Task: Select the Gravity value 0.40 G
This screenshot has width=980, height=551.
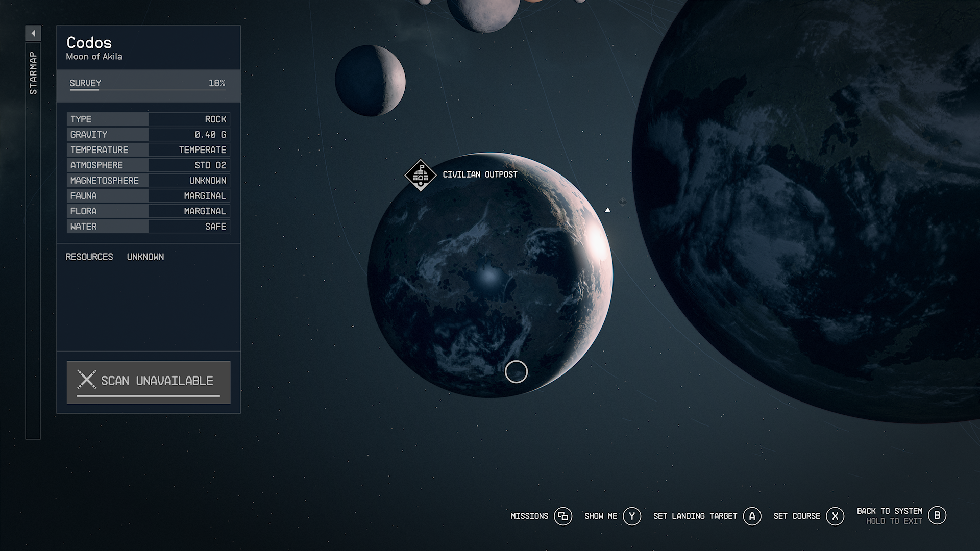Action: pyautogui.click(x=210, y=135)
